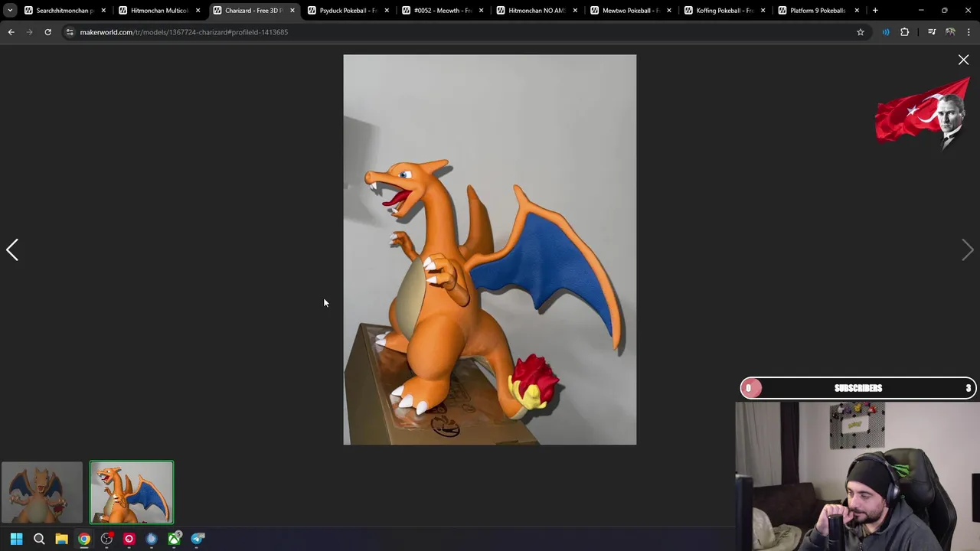Switch to Koffing Pokeball tab

pyautogui.click(x=724, y=11)
